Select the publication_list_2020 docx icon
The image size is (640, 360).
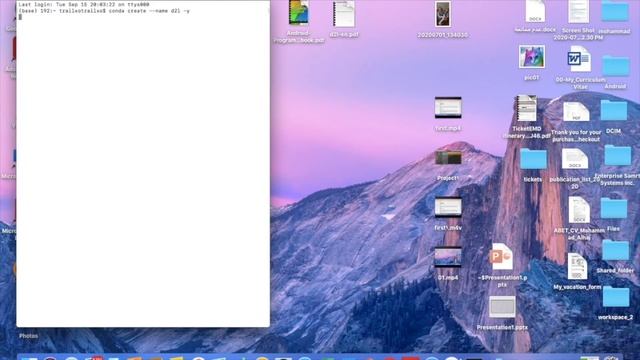click(575, 159)
